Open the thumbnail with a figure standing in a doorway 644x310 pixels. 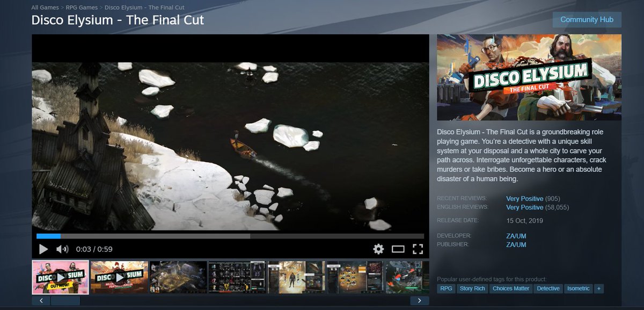click(x=296, y=277)
